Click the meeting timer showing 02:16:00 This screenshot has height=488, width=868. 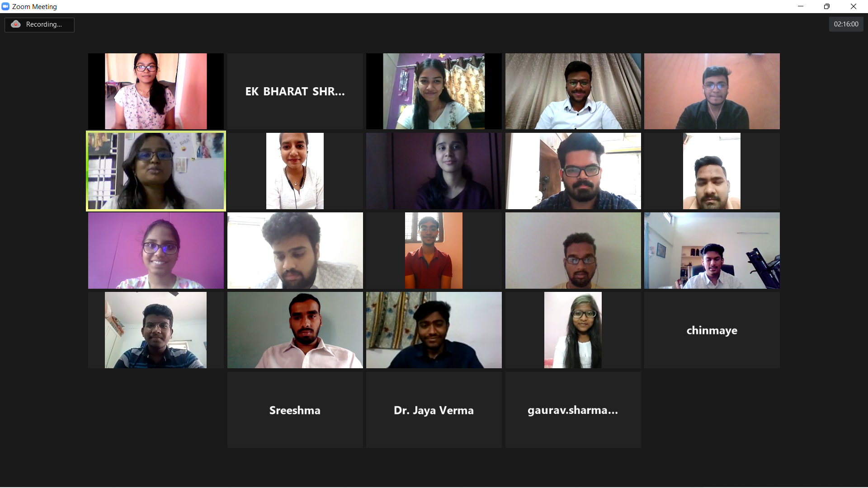click(x=846, y=24)
